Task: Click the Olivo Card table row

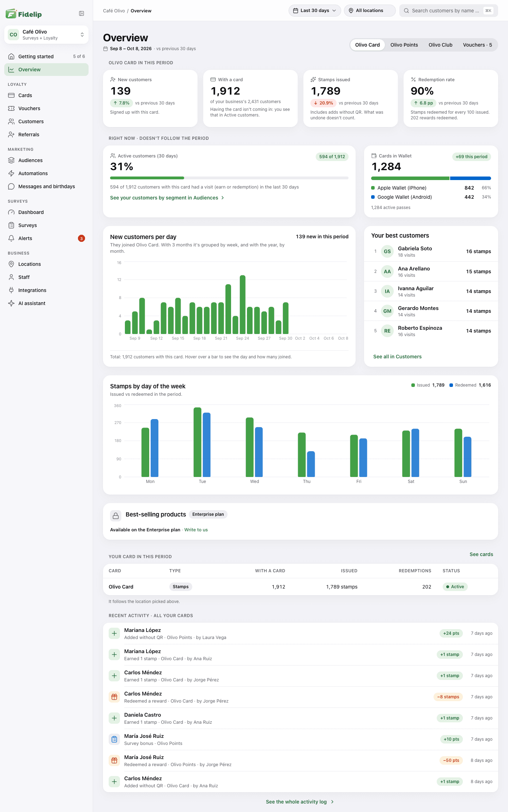Action: 301,587
